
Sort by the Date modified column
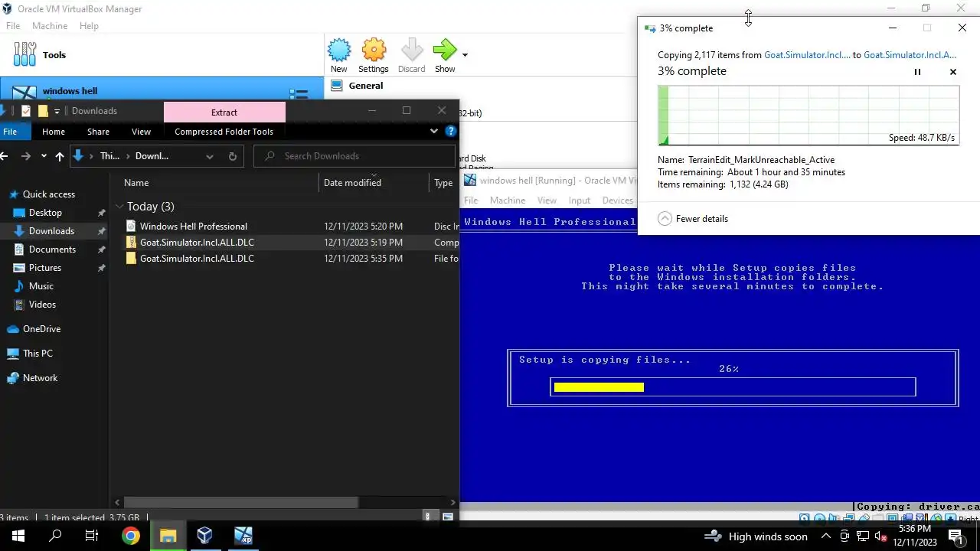click(x=352, y=183)
